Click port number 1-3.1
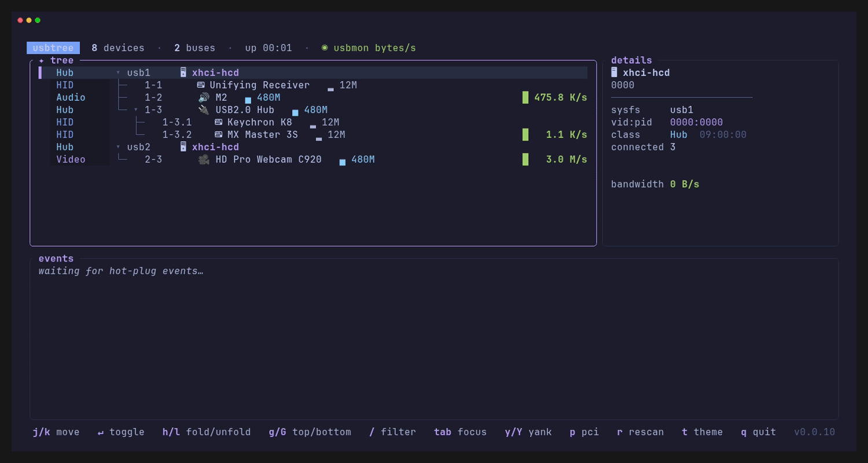This screenshot has width=868, height=463. coord(177,122)
